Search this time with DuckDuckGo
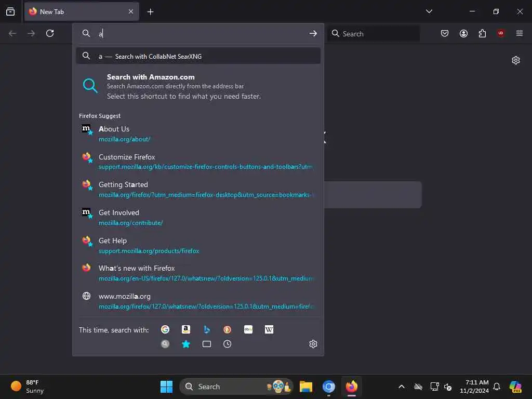 coord(228,329)
